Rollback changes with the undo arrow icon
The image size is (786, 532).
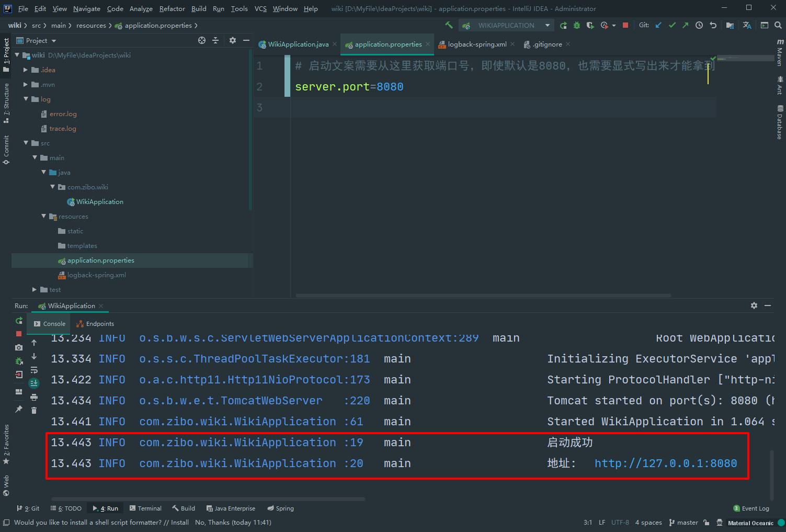point(713,25)
